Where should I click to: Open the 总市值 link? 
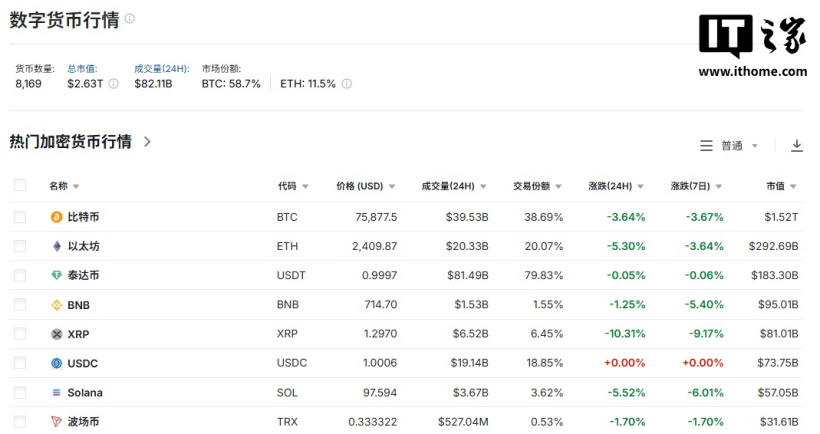point(82,68)
